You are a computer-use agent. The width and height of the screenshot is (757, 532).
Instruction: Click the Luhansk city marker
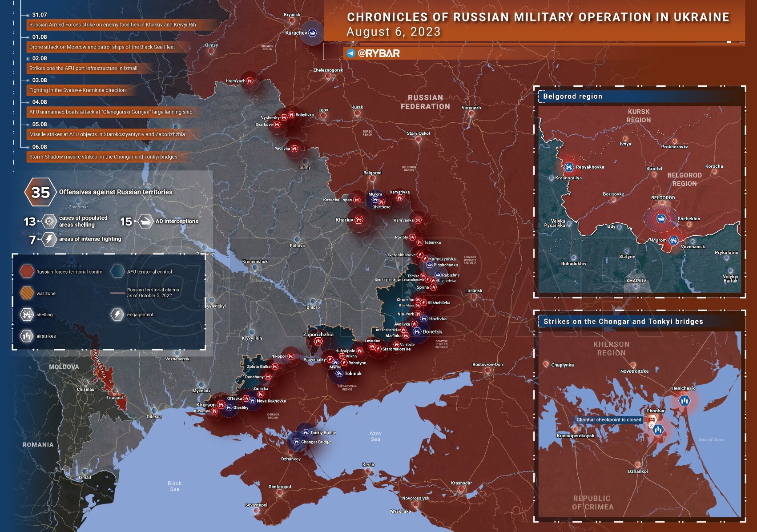tap(474, 296)
